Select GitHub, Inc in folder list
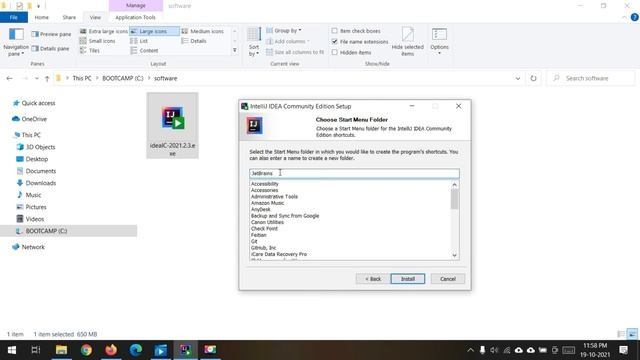Screen dimensions: 640x360 pyautogui.click(x=263, y=248)
